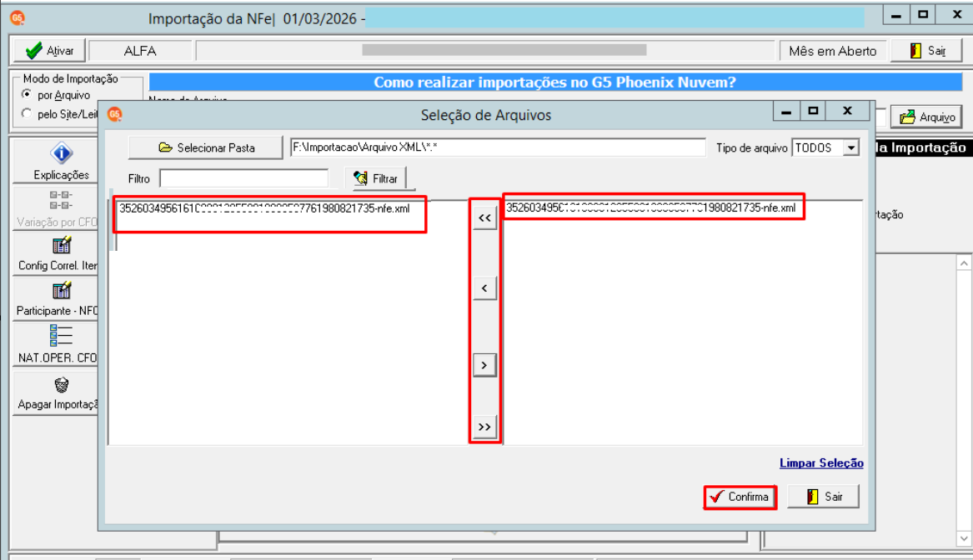Screen dimensions: 973x560
Task: Click the Limpar Seleção link
Action: [x=821, y=463]
